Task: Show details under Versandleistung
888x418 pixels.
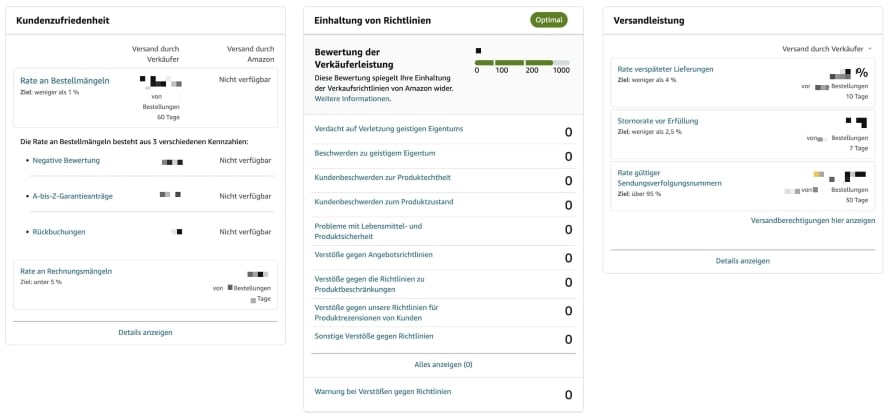Action: click(x=743, y=260)
